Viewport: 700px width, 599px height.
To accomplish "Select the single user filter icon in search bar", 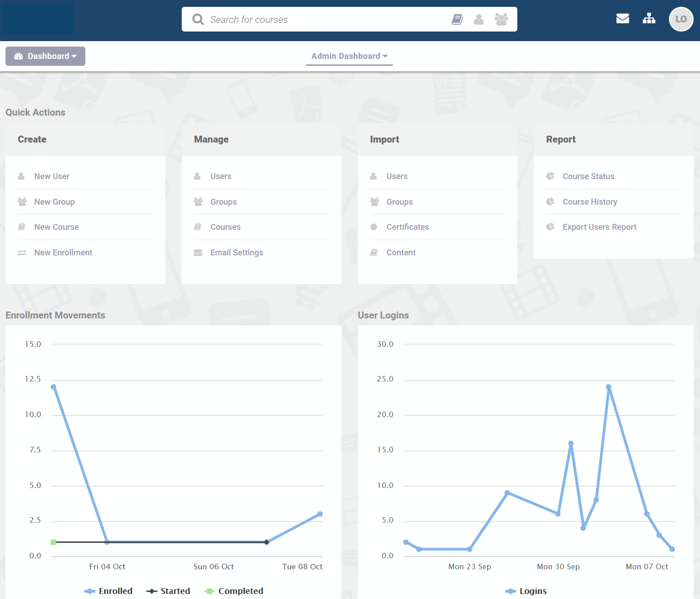I will point(479,19).
